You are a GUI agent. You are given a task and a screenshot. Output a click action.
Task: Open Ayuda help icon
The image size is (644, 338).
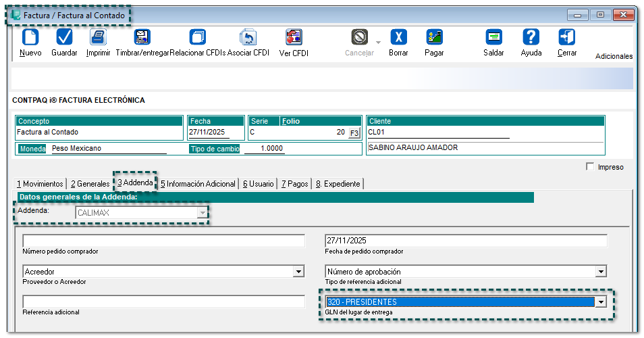(531, 38)
